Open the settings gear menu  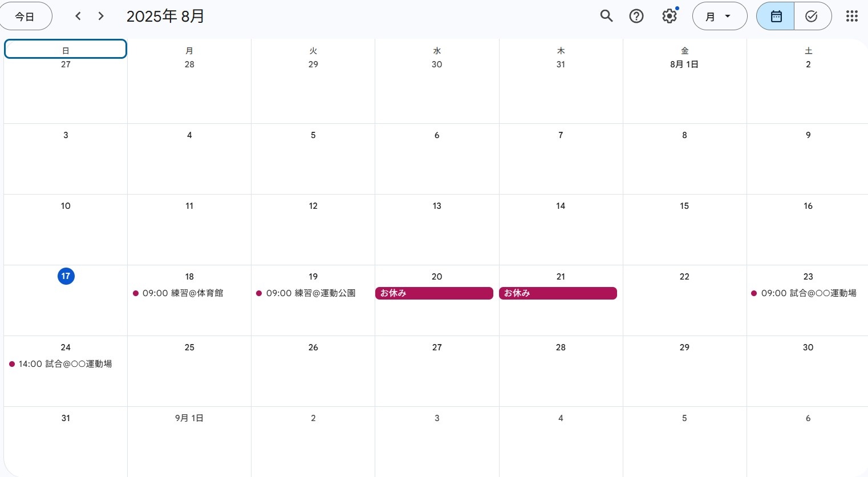[x=670, y=16]
